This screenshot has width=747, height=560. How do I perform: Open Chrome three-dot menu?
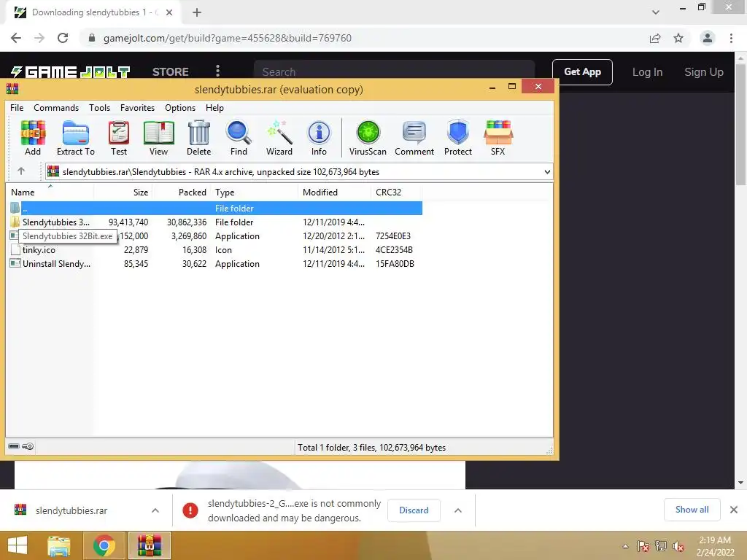(x=731, y=38)
